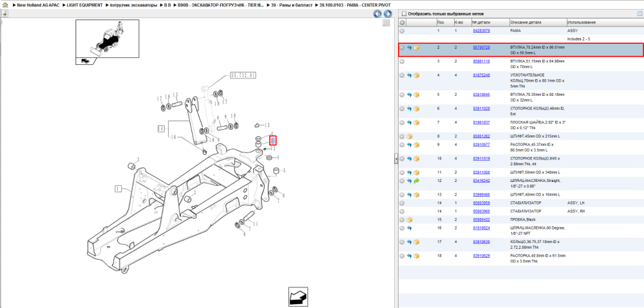Open the table column settings icon
644x308 pixels.
click(x=639, y=14)
